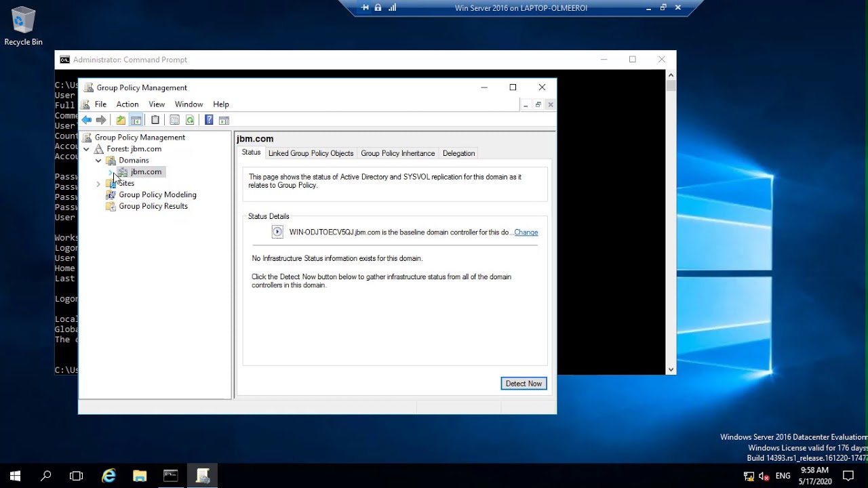868x488 pixels.
Task: Click the network tray icon
Action: [x=749, y=476]
